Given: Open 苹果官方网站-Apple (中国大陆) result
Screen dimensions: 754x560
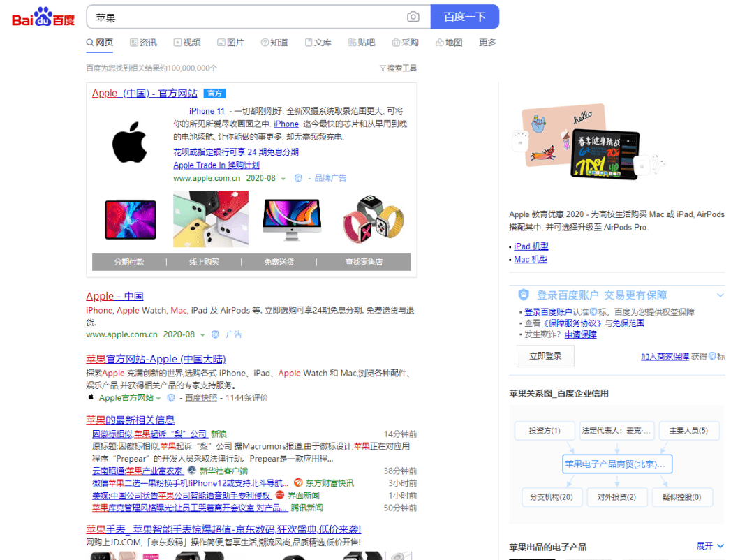Looking at the screenshot, I should pos(156,360).
